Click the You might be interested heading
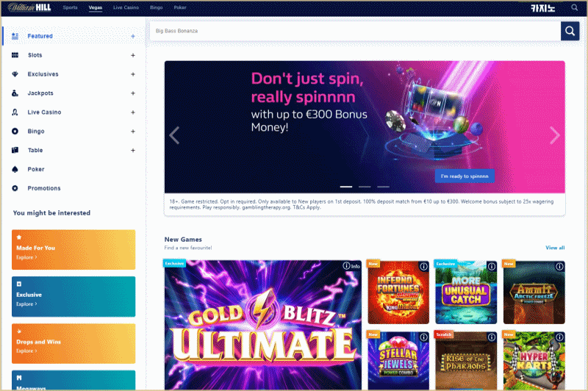 [51, 213]
